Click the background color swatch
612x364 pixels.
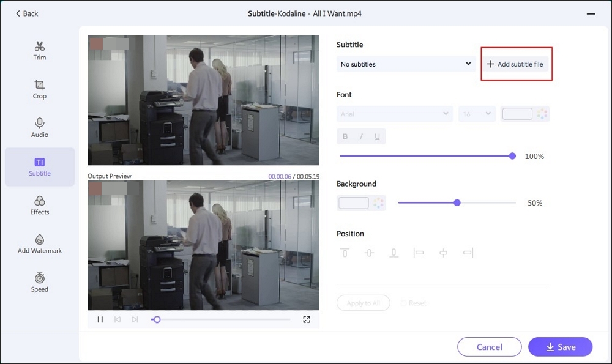click(x=354, y=203)
